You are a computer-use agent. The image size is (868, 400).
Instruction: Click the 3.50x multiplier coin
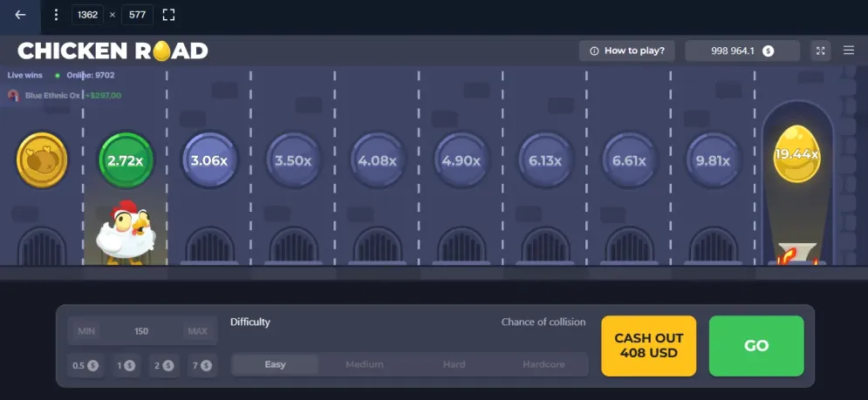(x=293, y=160)
